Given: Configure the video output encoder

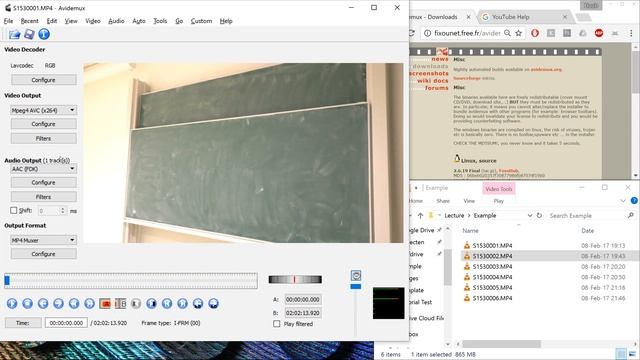Looking at the screenshot, I should point(43,124).
